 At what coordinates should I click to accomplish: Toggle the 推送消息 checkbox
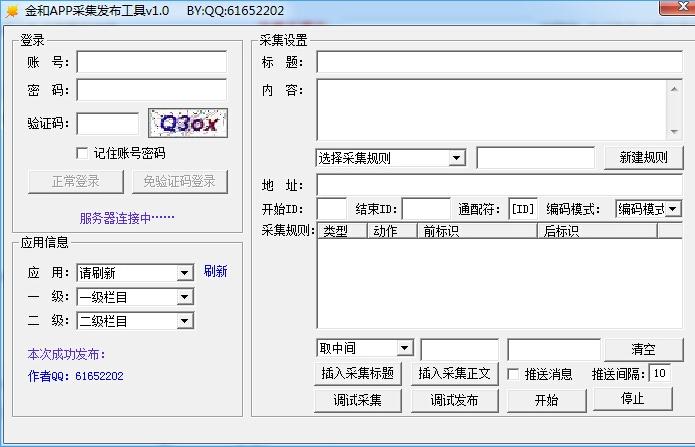pos(514,374)
